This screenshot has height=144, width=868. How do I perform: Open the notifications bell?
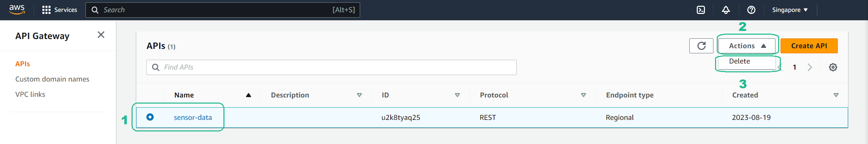click(x=726, y=10)
